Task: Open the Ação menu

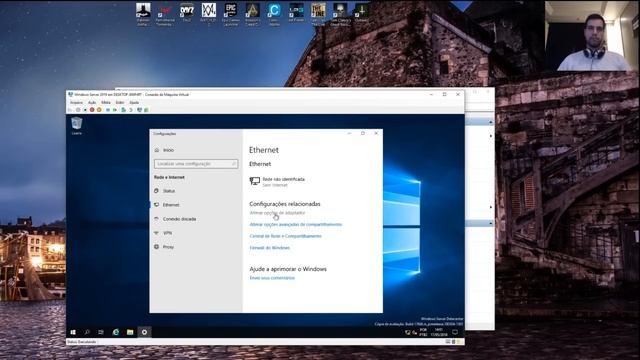Action: pyautogui.click(x=92, y=102)
